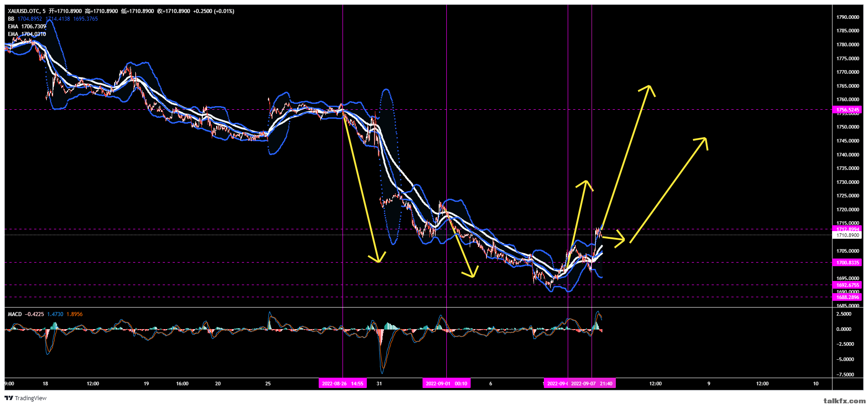Click the price change +0.2500 (+0.01%)
The width and height of the screenshot is (868, 406).
tap(214, 11)
